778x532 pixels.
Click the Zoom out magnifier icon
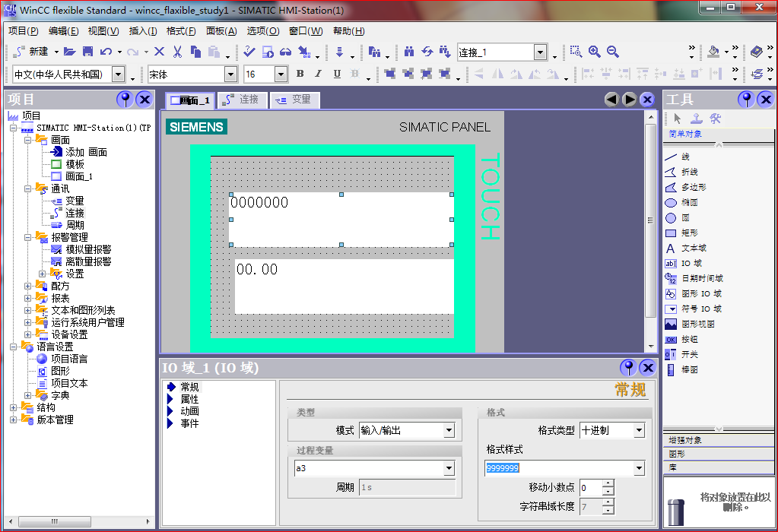(x=613, y=52)
